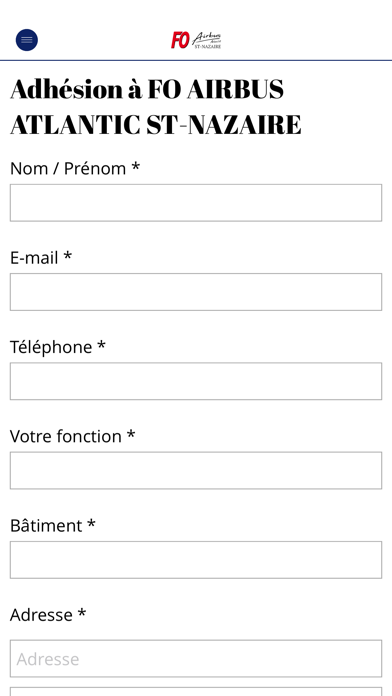Click the field with the Adresse placeholder
392x696 pixels.
pos(196,659)
